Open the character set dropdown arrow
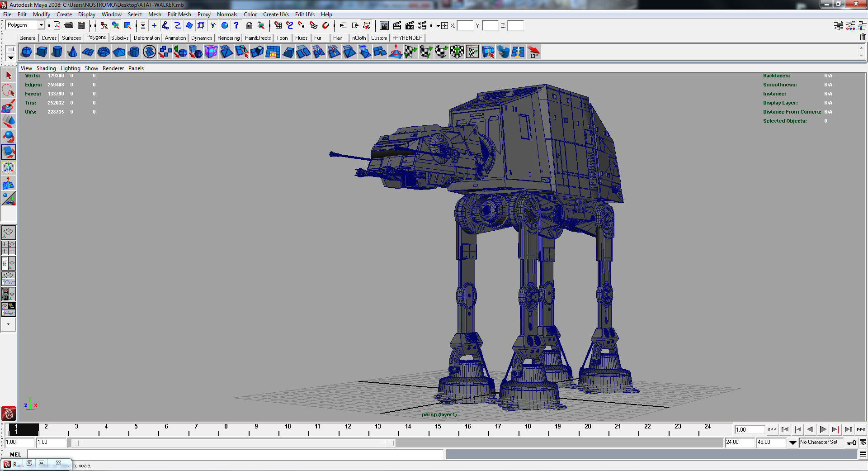Viewport: 868px width, 471px height. (x=793, y=442)
